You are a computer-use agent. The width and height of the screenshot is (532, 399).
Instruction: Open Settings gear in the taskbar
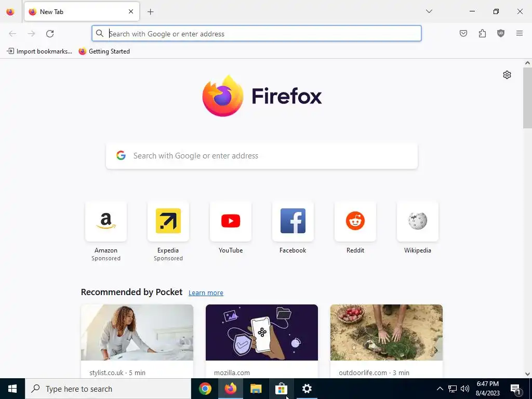click(307, 389)
